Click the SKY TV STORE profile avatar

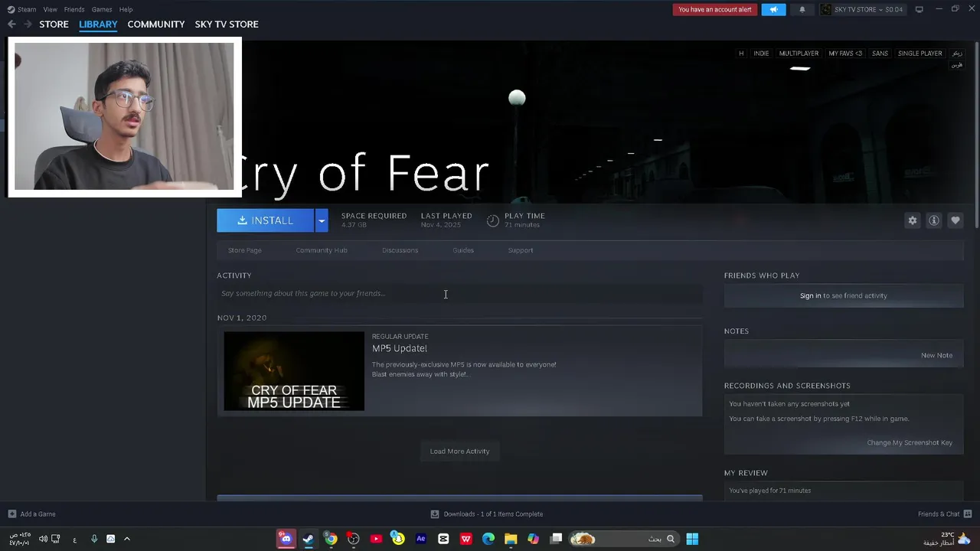pyautogui.click(x=825, y=9)
